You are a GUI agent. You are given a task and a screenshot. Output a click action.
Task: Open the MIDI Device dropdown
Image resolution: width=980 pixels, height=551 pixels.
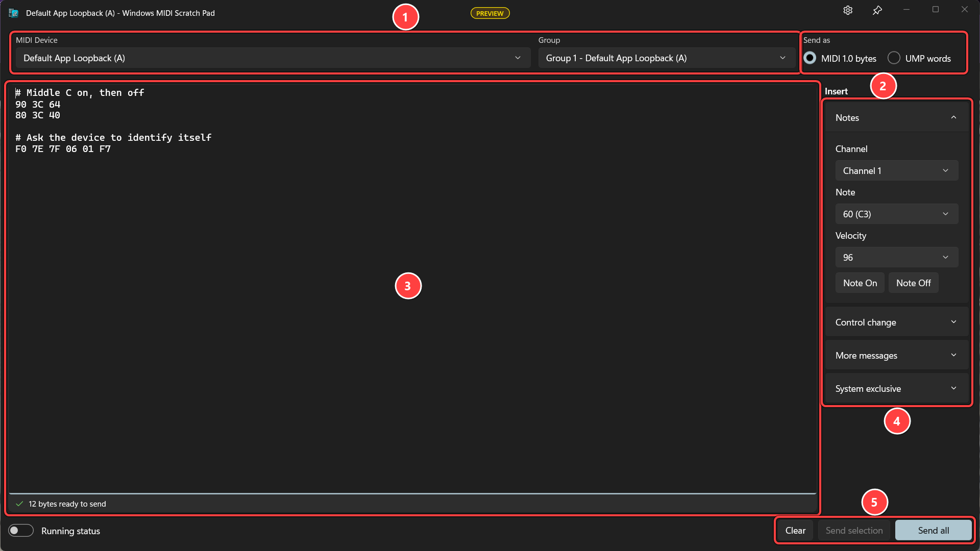tap(273, 58)
